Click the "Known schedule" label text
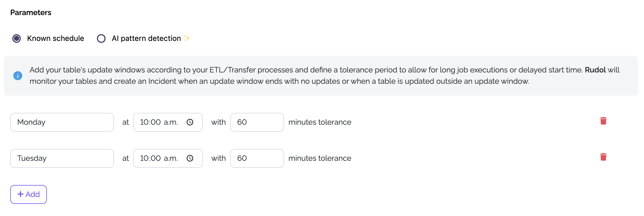The image size is (644, 216). click(55, 39)
